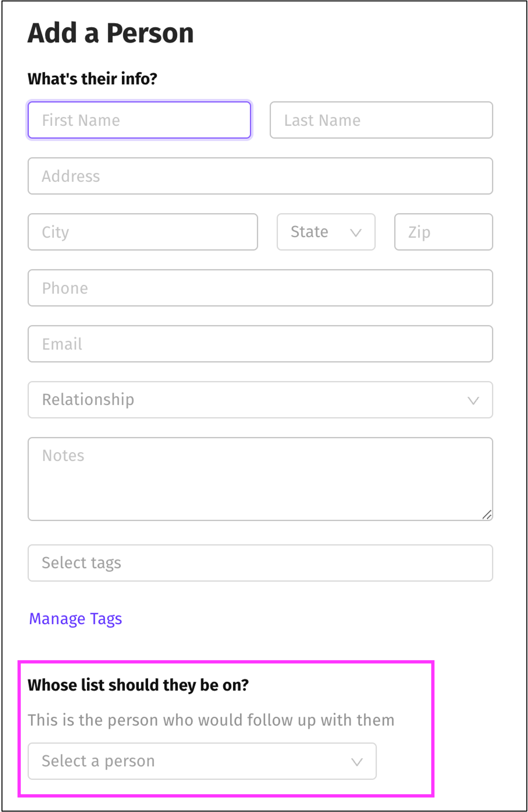Click into the Notes text area

260,479
